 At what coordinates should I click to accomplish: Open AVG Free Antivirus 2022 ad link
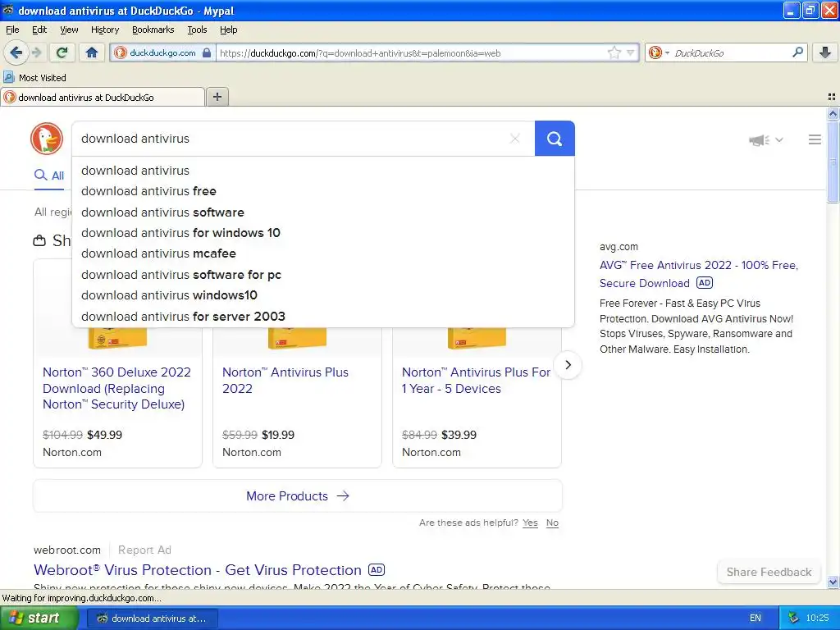699,274
